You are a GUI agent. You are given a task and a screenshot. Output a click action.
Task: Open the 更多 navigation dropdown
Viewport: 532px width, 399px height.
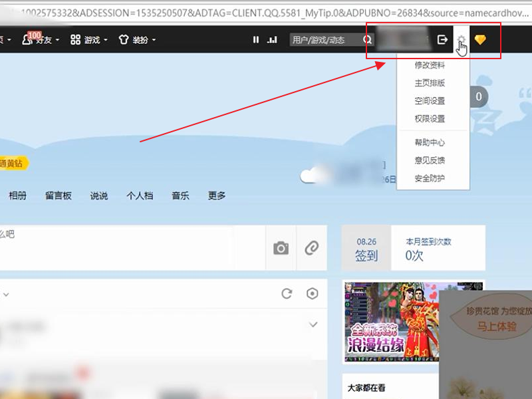tap(215, 196)
